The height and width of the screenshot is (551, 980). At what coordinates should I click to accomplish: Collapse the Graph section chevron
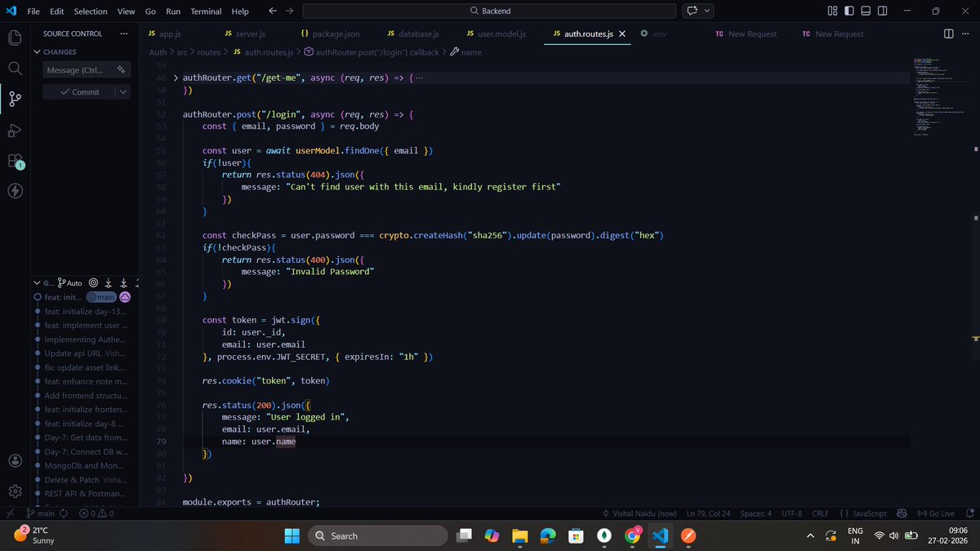38,282
